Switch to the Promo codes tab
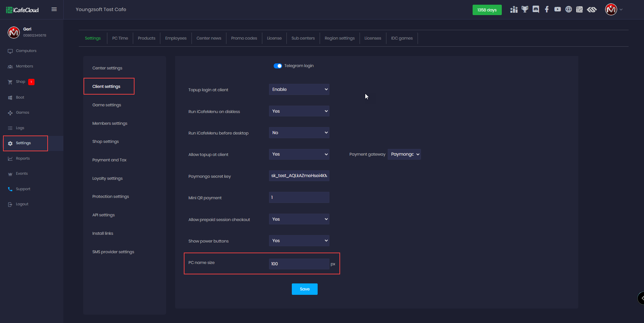644x323 pixels. 244,38
